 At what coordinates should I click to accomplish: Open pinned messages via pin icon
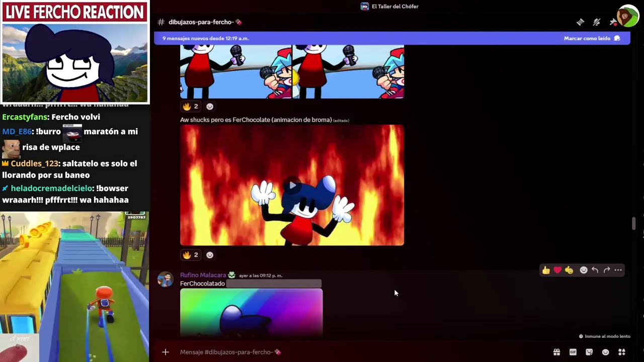[x=613, y=22]
